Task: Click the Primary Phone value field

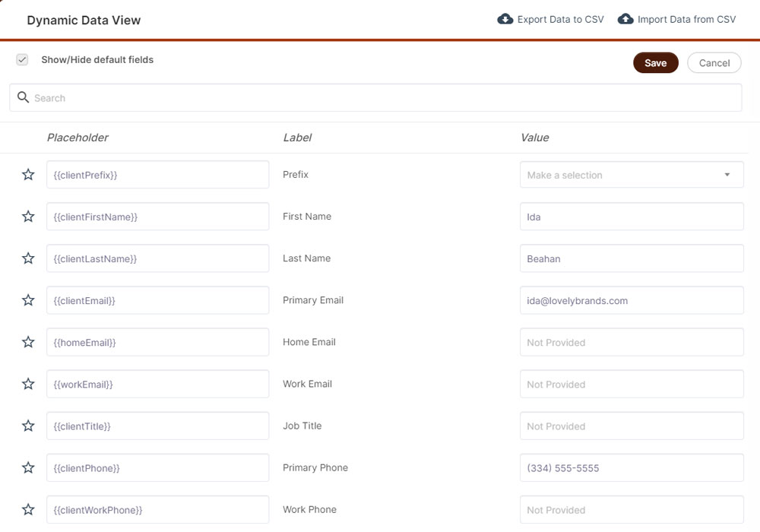Action: [631, 468]
